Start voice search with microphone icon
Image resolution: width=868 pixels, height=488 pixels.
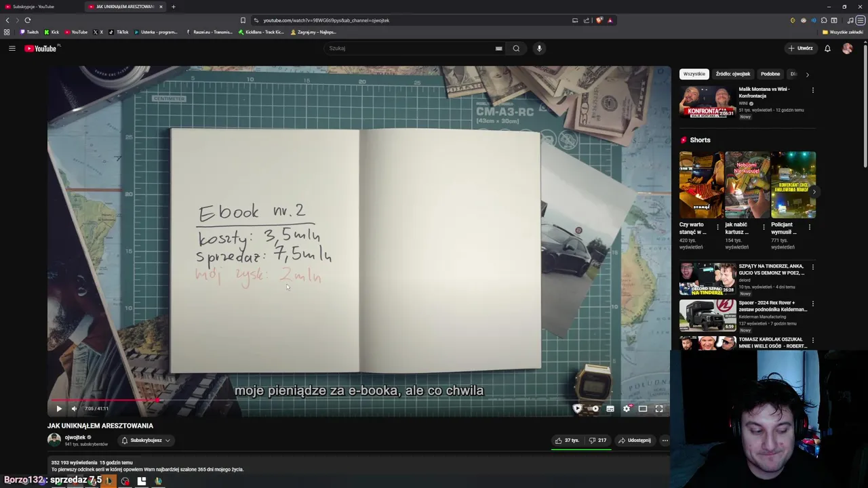point(539,48)
